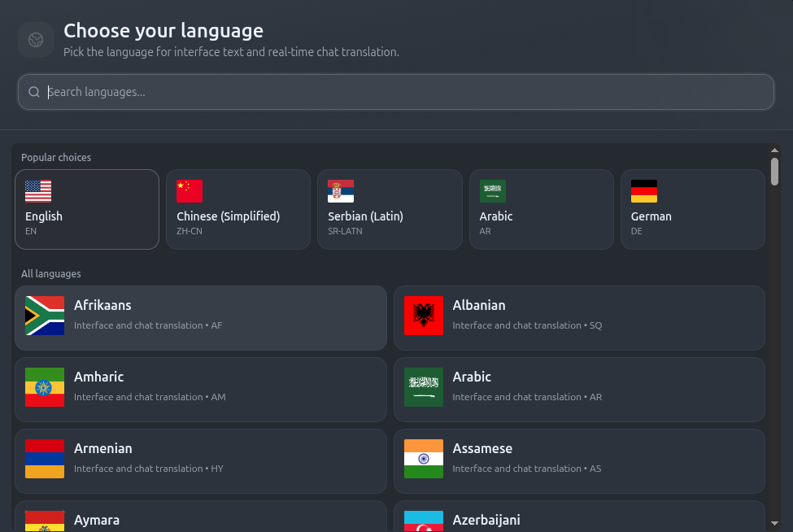Click the Azerbaijani flag icon
The width and height of the screenshot is (793, 532).
424,521
